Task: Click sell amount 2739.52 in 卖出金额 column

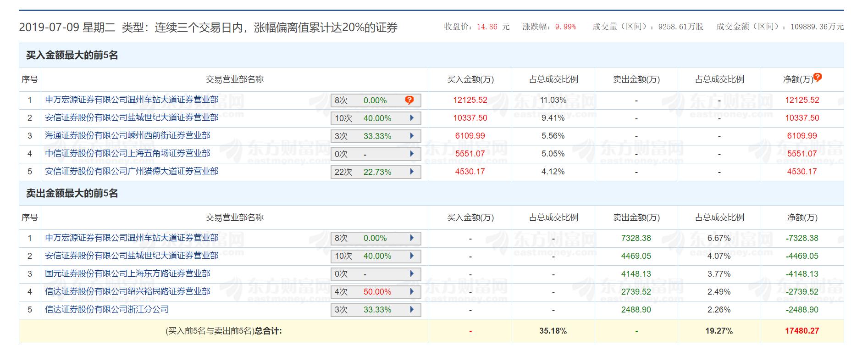Action: pyautogui.click(x=636, y=292)
